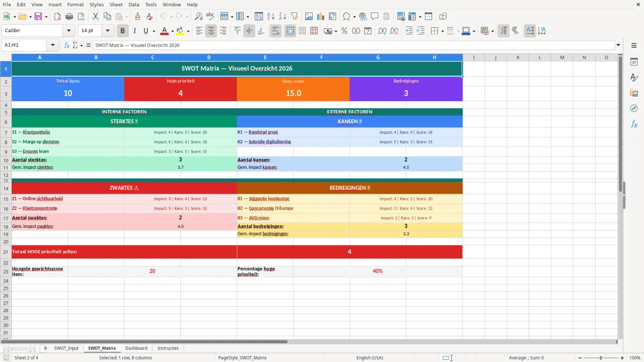The height and width of the screenshot is (362, 644).
Task: Open the Conditional Formatting dropdown arrow
Action: (492, 31)
